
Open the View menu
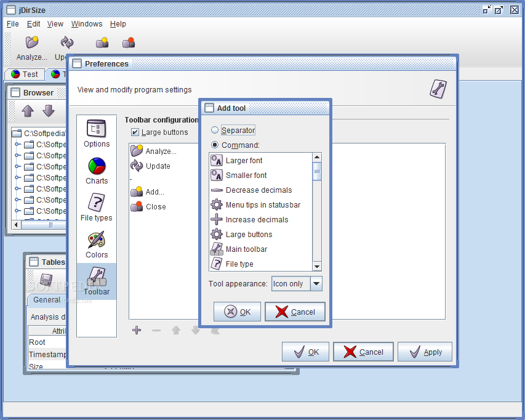tap(55, 24)
